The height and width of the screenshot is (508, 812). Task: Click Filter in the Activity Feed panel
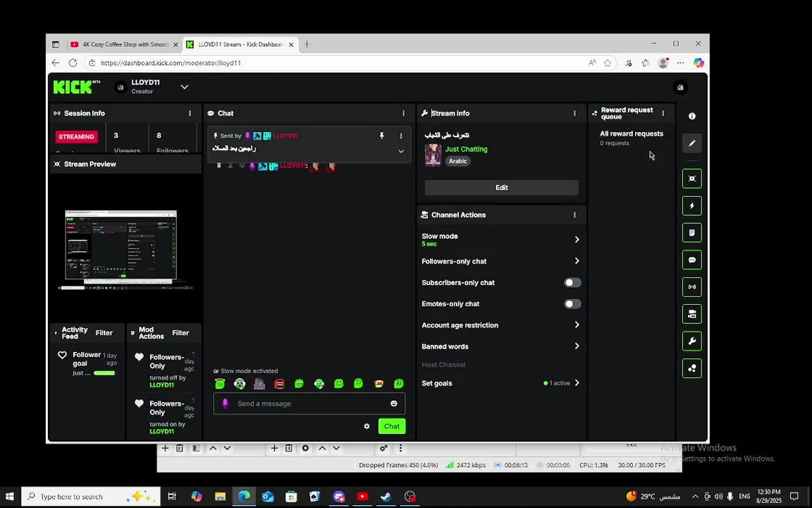click(104, 333)
